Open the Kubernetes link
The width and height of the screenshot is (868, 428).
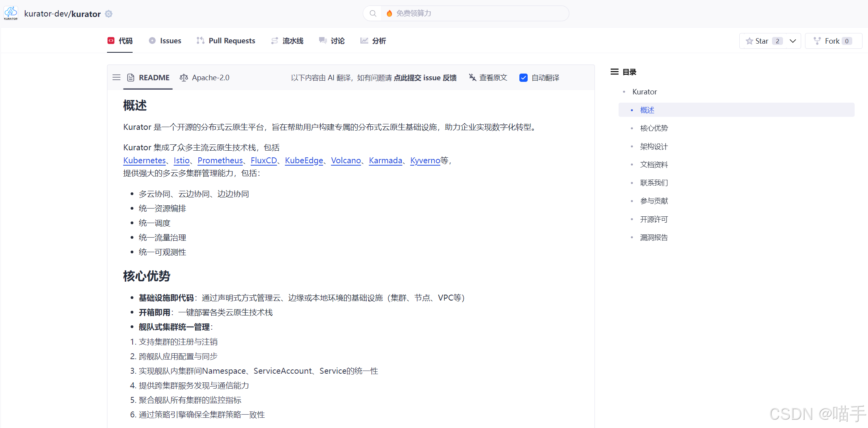(x=144, y=160)
